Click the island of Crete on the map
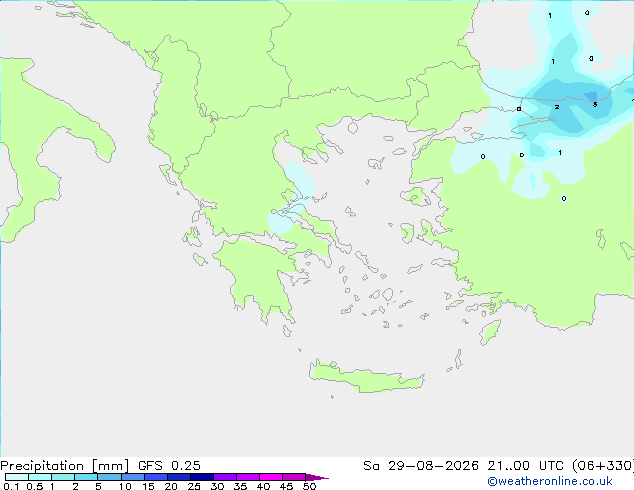 tap(366, 377)
